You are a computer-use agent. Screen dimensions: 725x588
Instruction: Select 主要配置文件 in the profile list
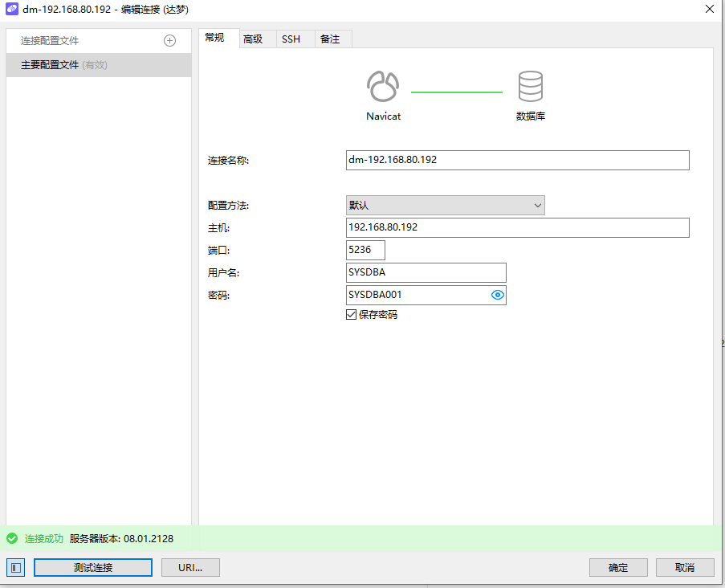coord(98,65)
